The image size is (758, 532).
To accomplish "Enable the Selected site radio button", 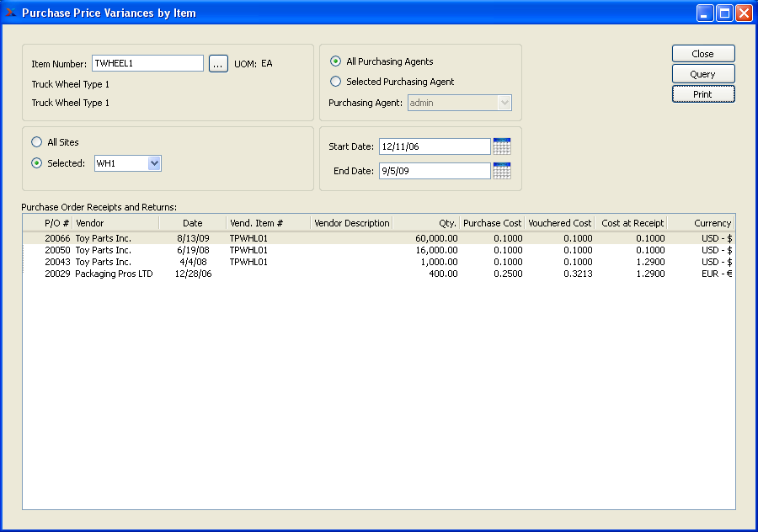I will point(36,163).
